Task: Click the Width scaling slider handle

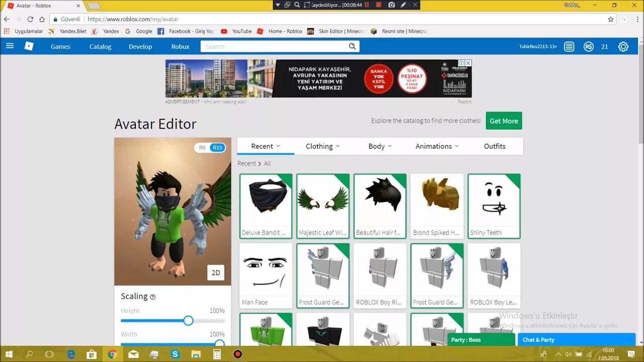Action: pyautogui.click(x=219, y=343)
